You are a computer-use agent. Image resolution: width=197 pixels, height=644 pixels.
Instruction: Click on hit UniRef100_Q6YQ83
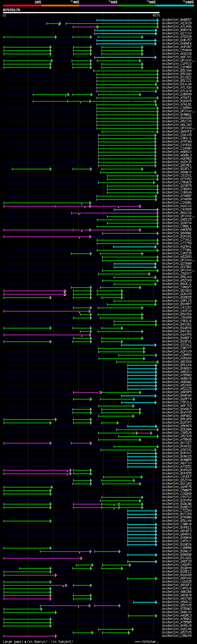click(177, 290)
